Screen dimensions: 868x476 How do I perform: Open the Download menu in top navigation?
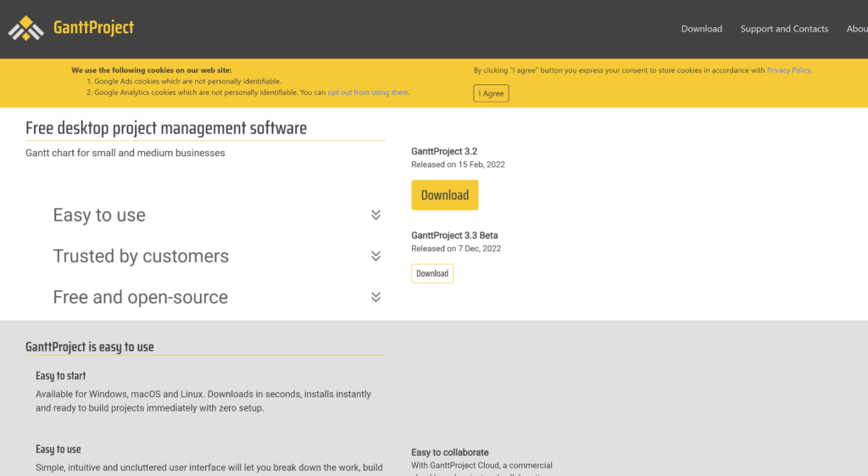tap(701, 29)
